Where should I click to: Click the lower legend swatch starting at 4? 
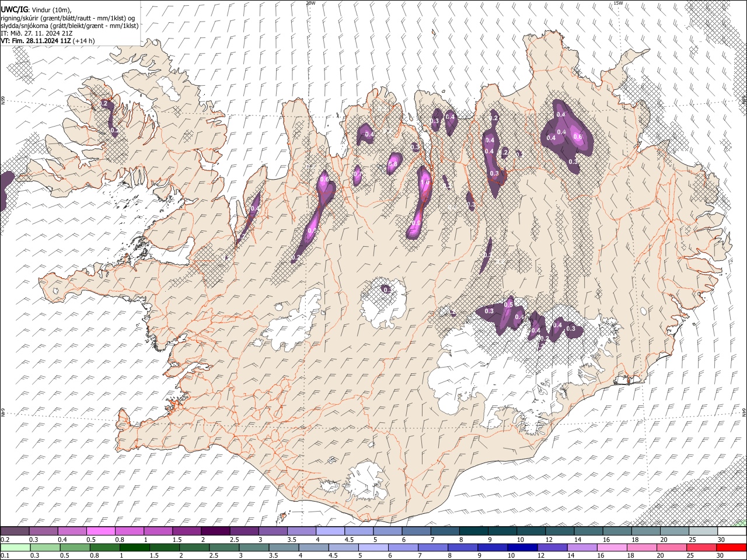coord(313,547)
